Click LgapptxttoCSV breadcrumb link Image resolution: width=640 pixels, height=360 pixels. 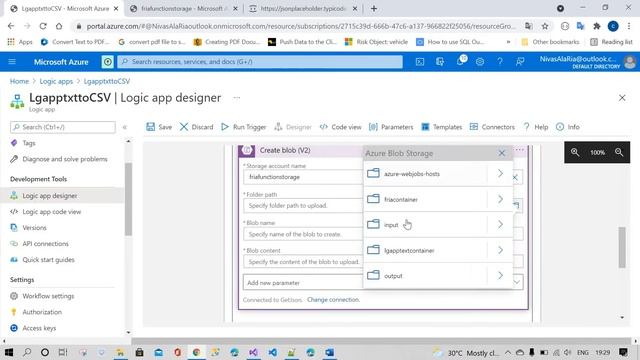(x=107, y=81)
